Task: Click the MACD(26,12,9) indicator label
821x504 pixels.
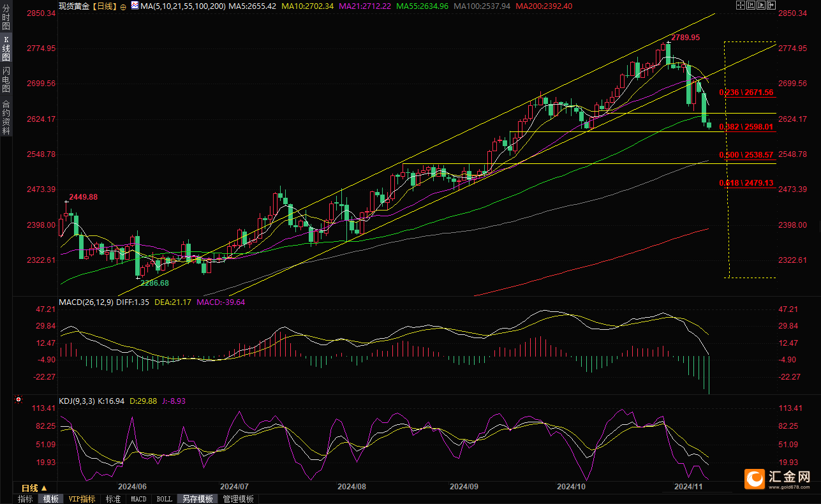Action: [85, 302]
